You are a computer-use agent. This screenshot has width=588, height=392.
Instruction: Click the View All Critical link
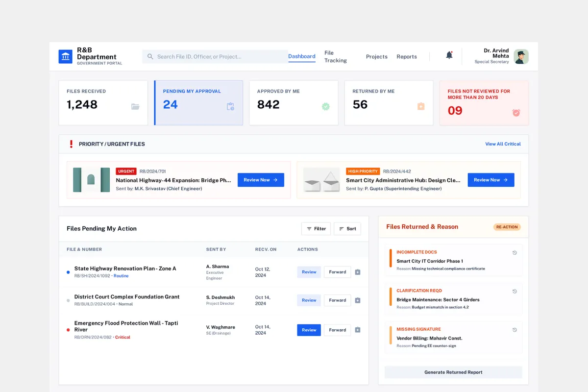(x=503, y=144)
